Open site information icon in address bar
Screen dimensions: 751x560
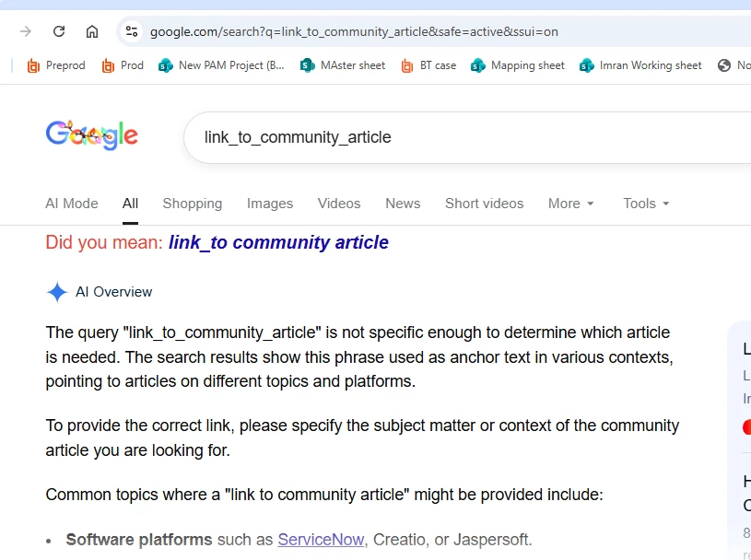[132, 31]
